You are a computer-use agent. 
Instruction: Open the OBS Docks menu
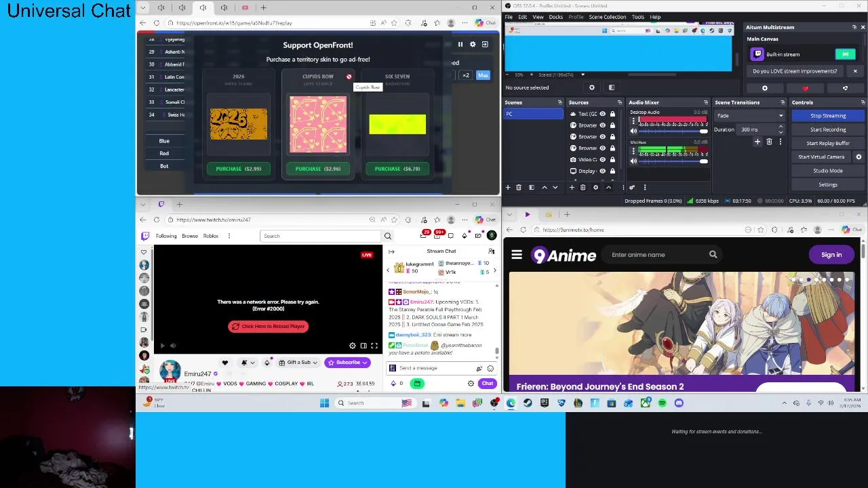pyautogui.click(x=556, y=17)
